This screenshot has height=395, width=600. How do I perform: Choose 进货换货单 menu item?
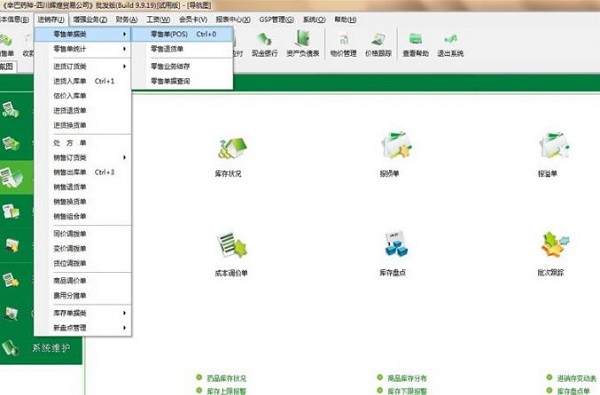tap(83, 125)
